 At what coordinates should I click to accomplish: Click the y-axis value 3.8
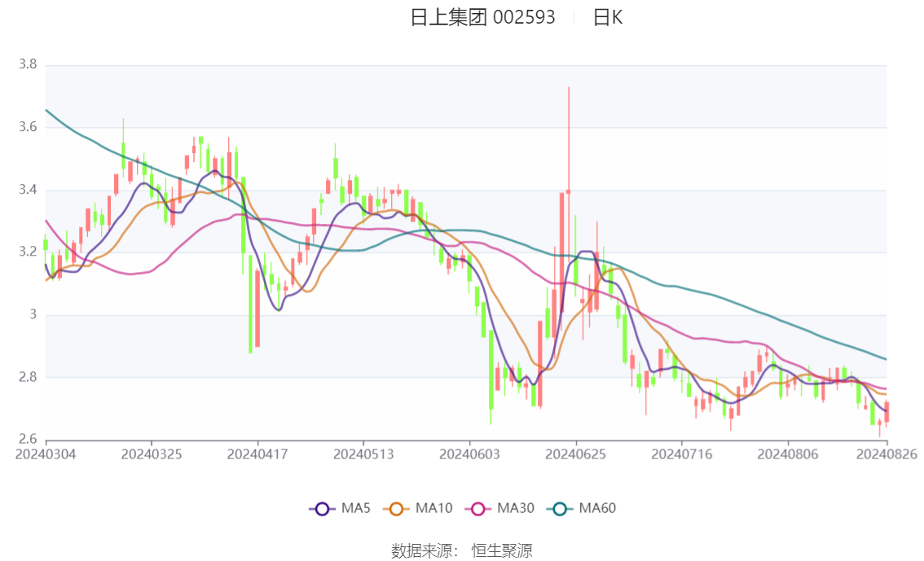click(x=28, y=64)
